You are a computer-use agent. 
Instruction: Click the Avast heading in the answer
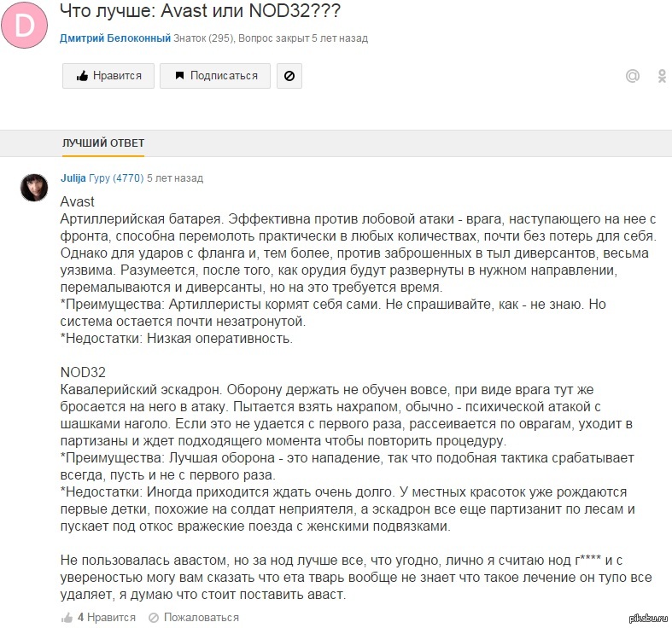(x=77, y=201)
